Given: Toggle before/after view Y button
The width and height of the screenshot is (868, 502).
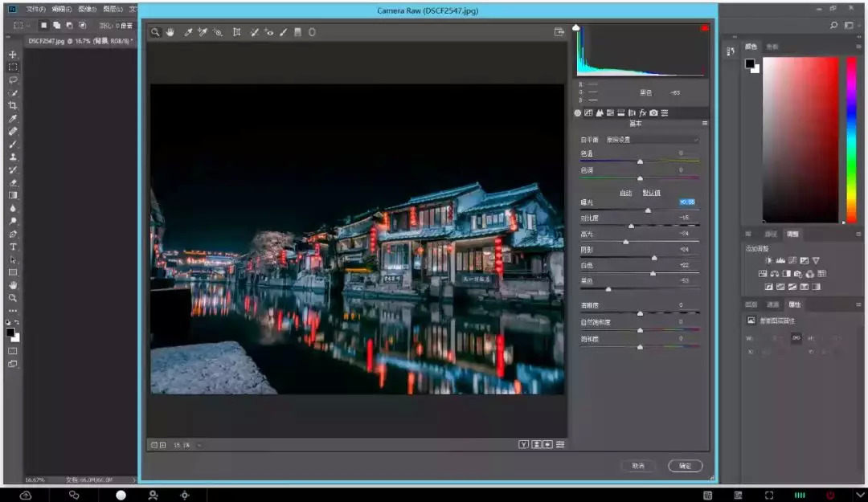Looking at the screenshot, I should [523, 444].
